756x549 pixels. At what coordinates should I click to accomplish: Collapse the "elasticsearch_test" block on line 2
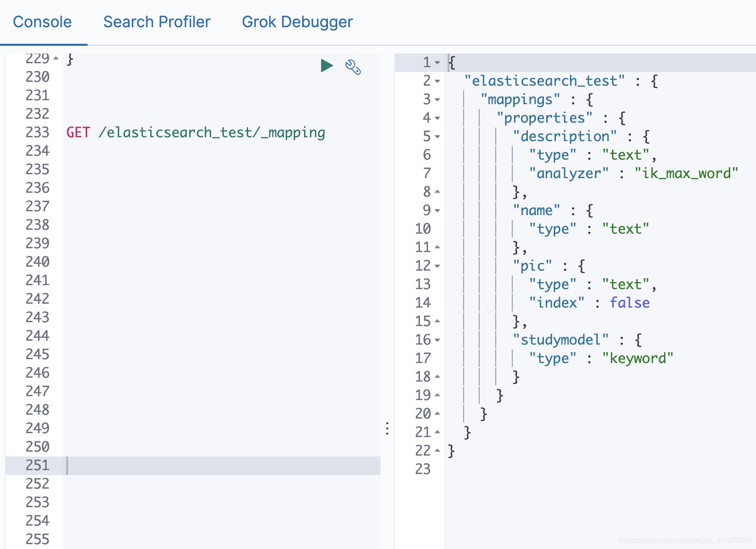point(437,81)
